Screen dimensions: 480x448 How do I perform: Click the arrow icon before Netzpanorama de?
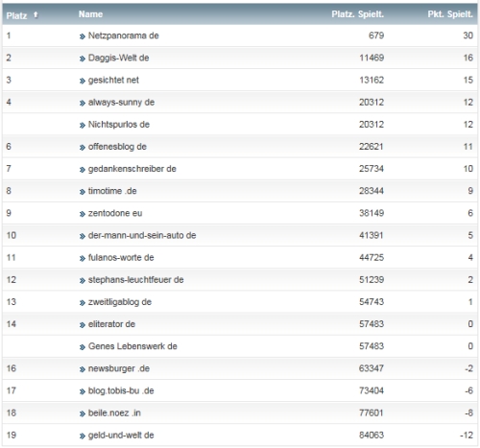(83, 36)
